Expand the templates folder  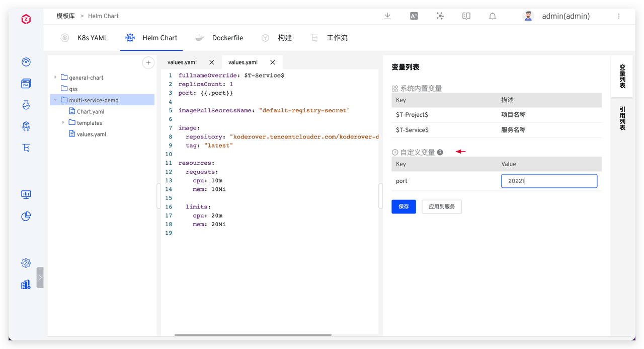click(63, 123)
